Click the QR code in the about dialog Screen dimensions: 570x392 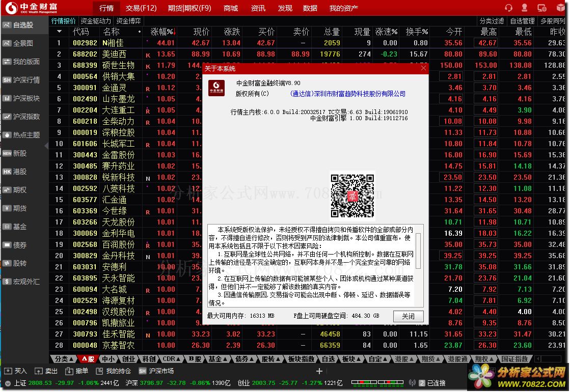(352, 196)
